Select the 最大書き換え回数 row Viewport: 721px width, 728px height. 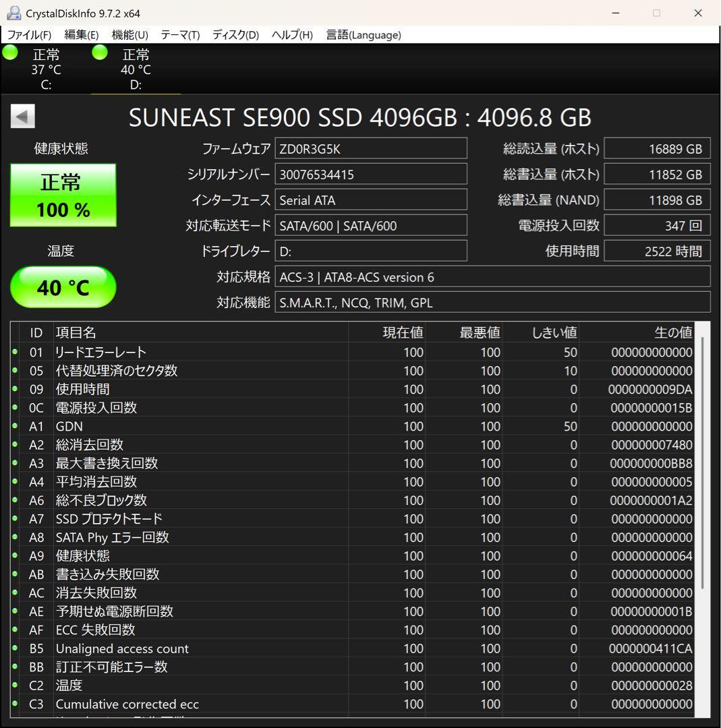pos(352,463)
